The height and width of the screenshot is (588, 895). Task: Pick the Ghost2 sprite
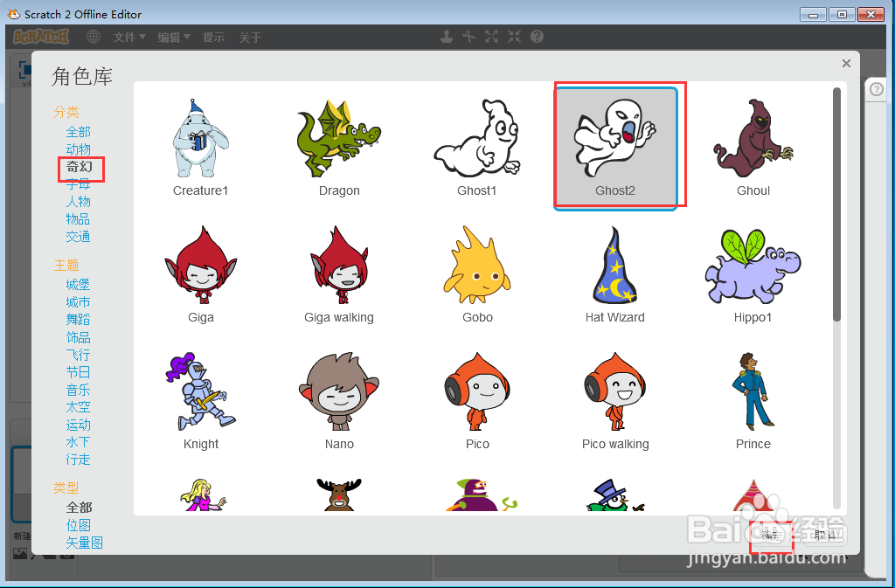(615, 147)
